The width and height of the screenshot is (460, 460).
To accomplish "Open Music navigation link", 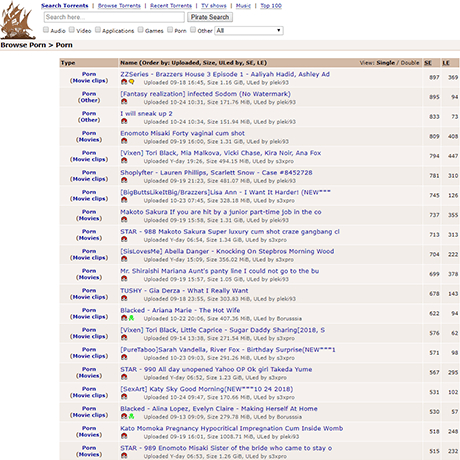I will pos(243,6).
